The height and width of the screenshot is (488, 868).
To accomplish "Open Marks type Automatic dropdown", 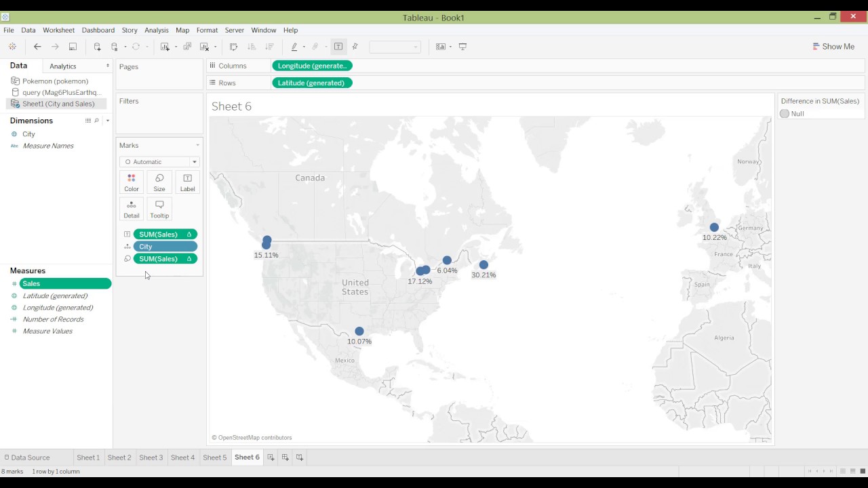I will click(159, 162).
